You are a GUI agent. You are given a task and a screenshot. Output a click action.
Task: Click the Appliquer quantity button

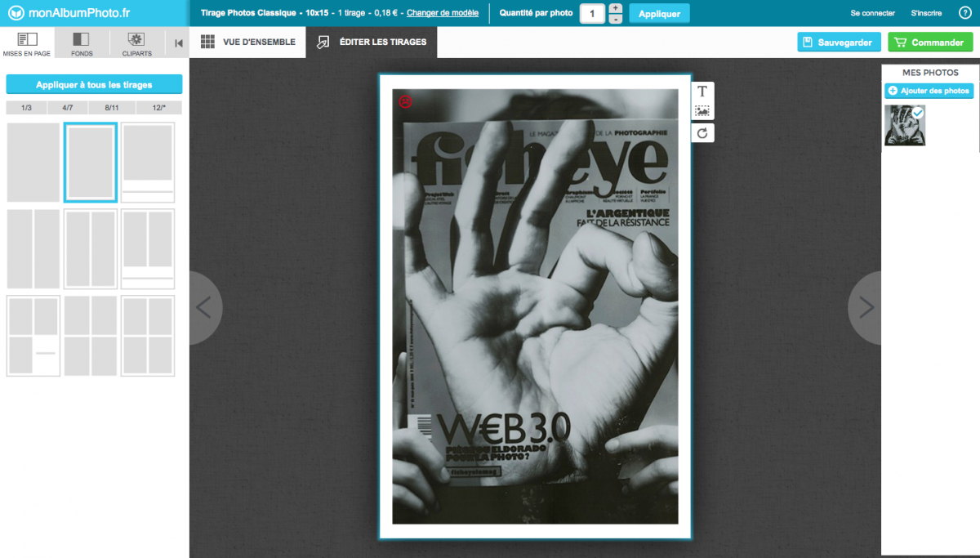click(x=659, y=14)
